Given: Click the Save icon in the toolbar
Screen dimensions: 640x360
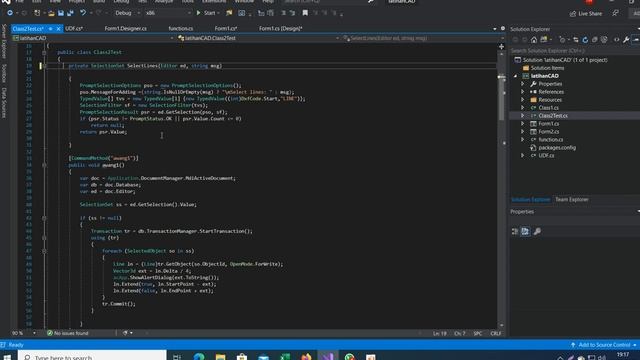Looking at the screenshot, I should 61,13.
